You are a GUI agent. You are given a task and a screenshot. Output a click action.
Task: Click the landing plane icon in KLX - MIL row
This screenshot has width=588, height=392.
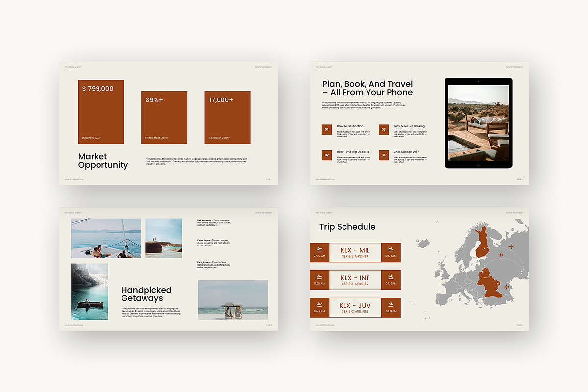pos(391,249)
